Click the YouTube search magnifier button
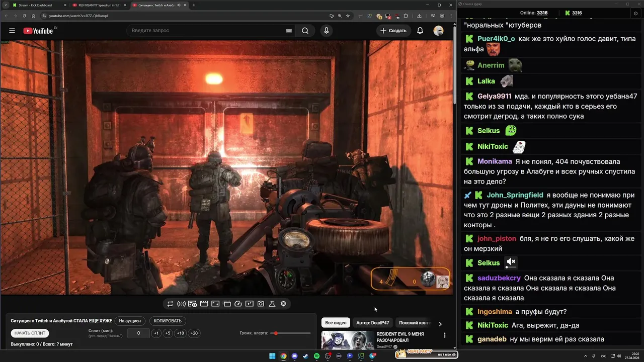644x362 pixels. pos(305,31)
